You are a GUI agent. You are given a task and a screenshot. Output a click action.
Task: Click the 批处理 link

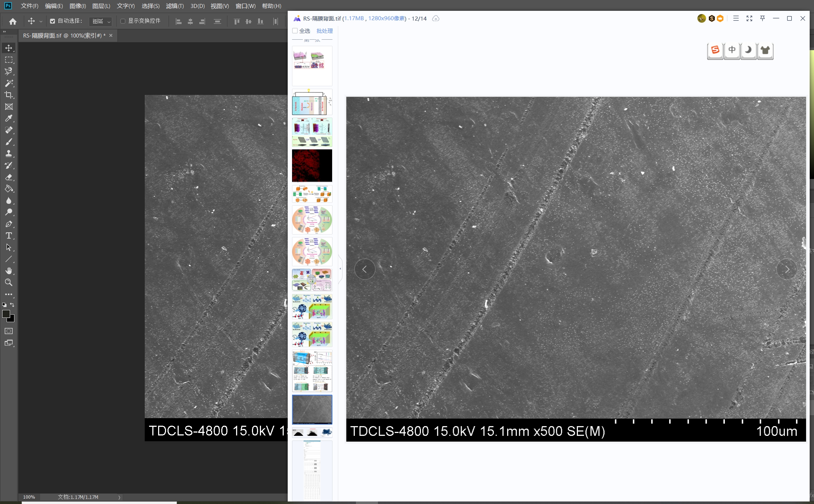point(325,31)
